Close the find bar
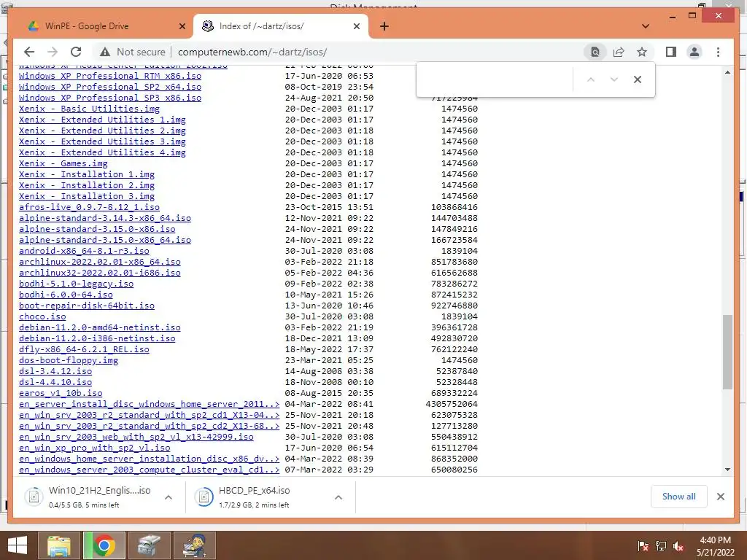 click(x=638, y=79)
